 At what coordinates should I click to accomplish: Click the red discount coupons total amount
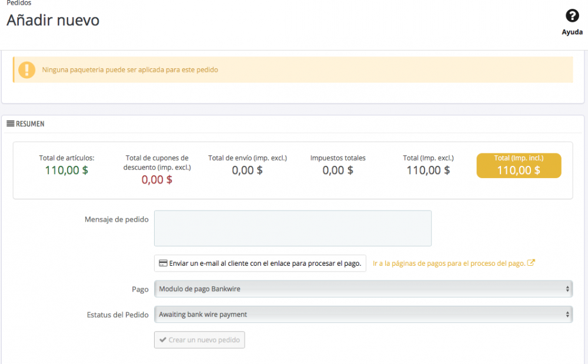pyautogui.click(x=157, y=180)
